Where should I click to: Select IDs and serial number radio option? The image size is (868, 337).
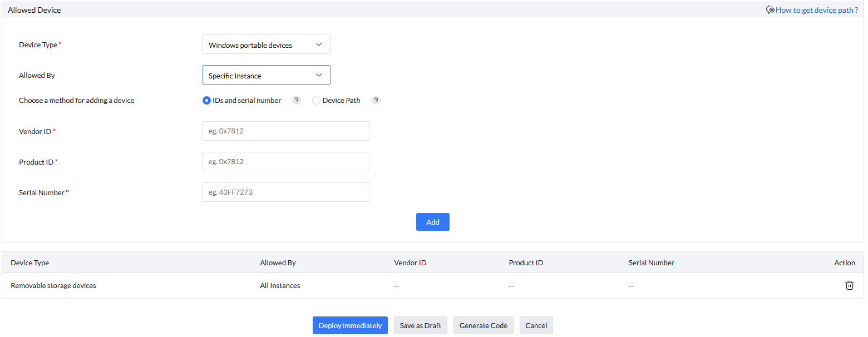point(207,101)
